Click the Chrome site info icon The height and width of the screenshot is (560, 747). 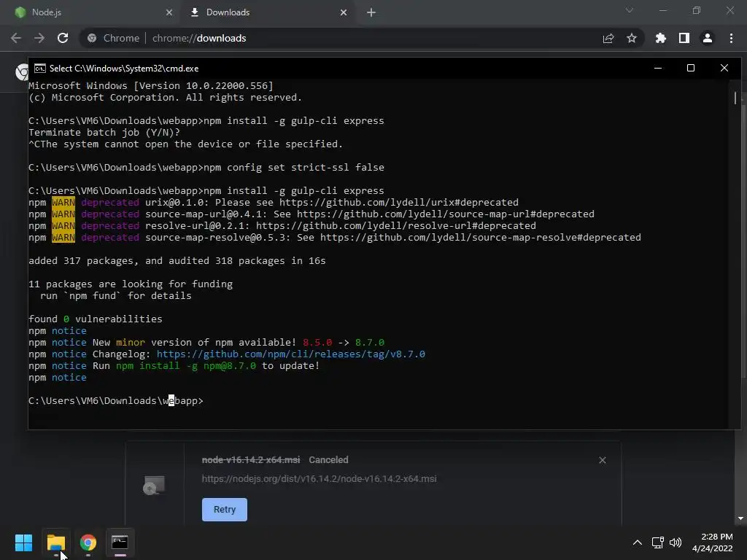[92, 38]
